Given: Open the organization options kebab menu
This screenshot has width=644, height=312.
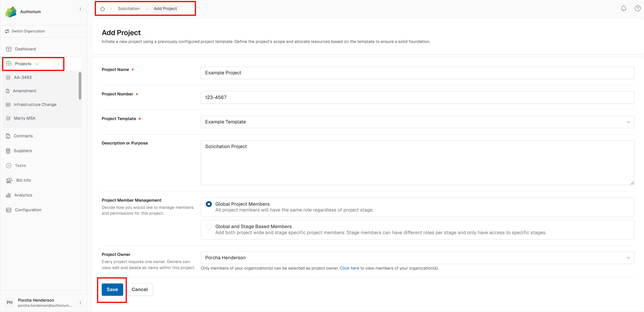Looking at the screenshot, I should (x=80, y=9).
